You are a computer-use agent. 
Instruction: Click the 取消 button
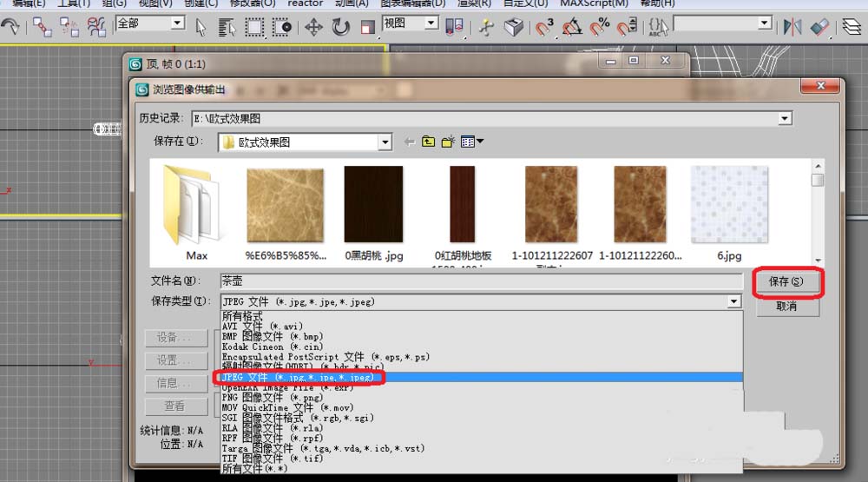[786, 307]
